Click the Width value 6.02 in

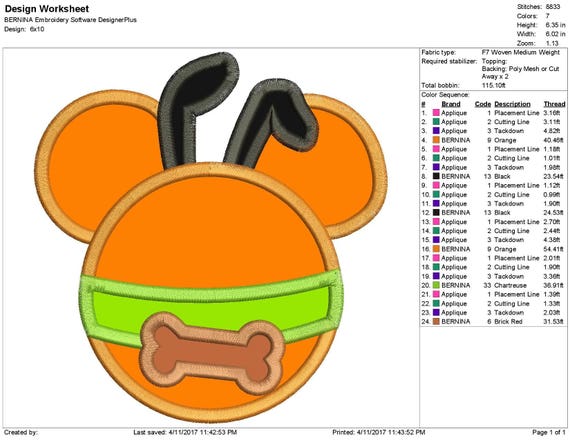[555, 34]
